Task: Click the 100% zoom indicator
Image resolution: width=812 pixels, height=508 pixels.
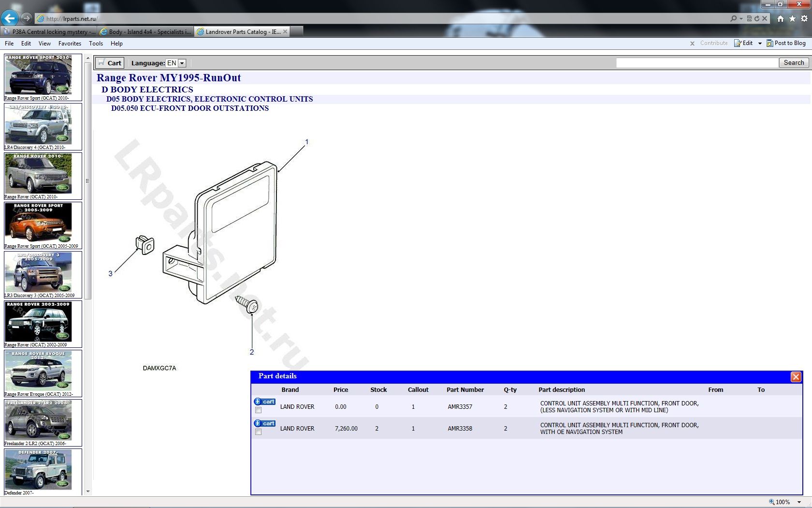Action: (x=779, y=502)
